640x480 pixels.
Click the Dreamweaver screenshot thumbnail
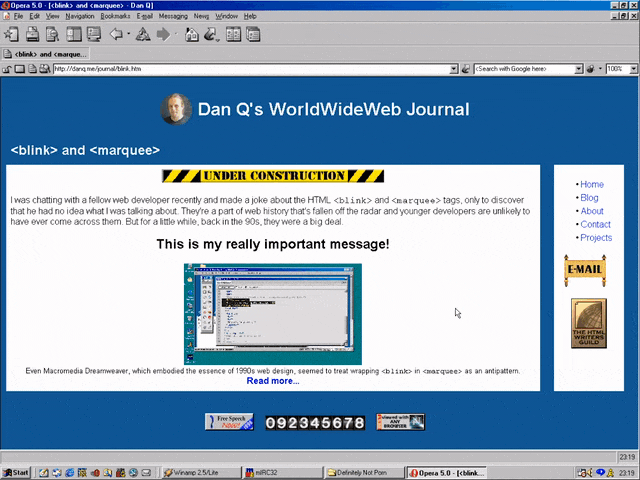(272, 313)
